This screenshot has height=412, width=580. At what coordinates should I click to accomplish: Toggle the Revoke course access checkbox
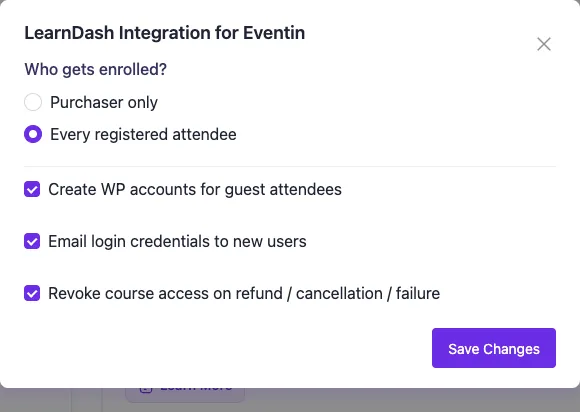[32, 293]
